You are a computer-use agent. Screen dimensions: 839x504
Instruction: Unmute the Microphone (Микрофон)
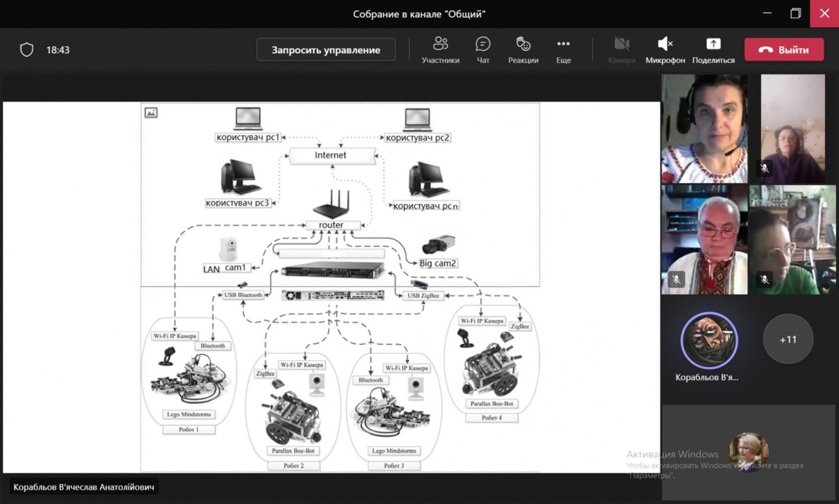(665, 49)
